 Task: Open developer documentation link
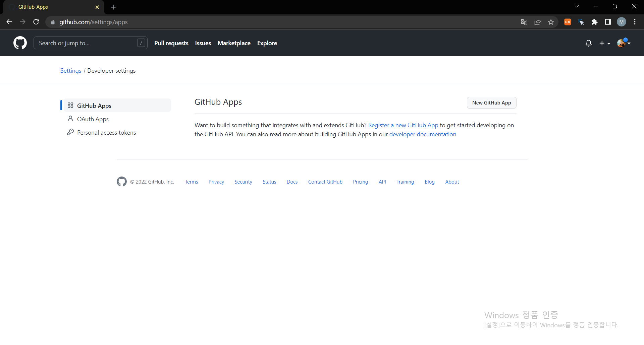point(423,134)
